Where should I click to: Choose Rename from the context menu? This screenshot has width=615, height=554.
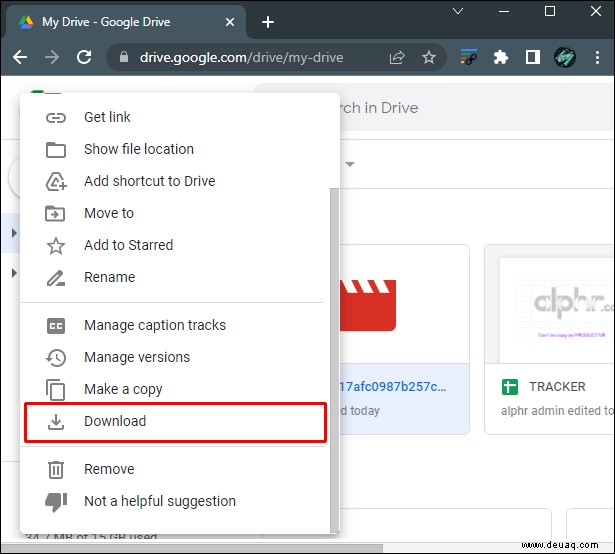pyautogui.click(x=175, y=277)
